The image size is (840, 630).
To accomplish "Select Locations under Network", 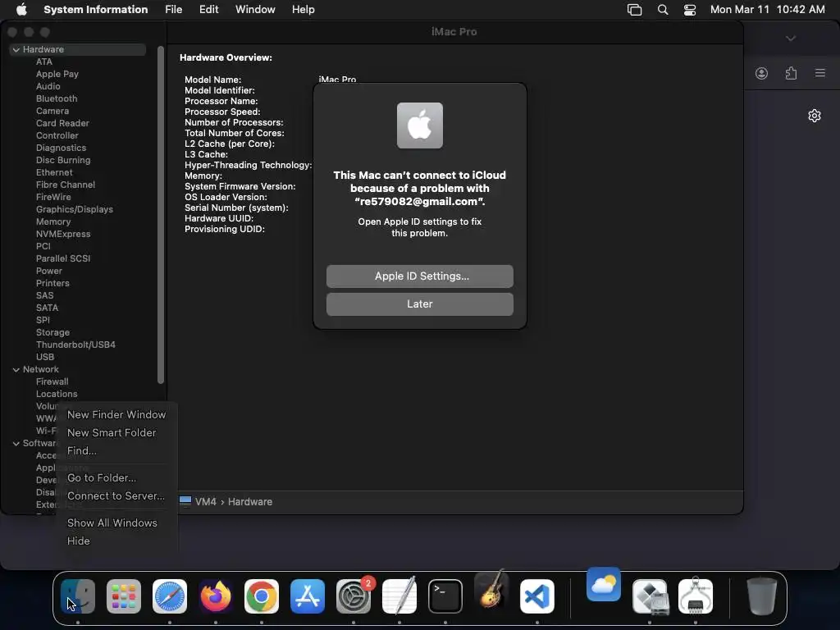I will tap(57, 395).
